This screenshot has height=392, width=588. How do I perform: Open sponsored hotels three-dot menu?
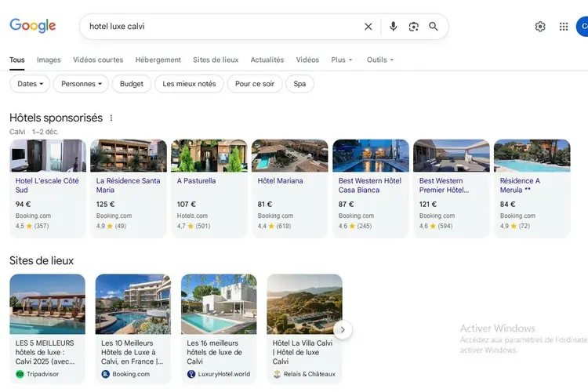point(111,118)
